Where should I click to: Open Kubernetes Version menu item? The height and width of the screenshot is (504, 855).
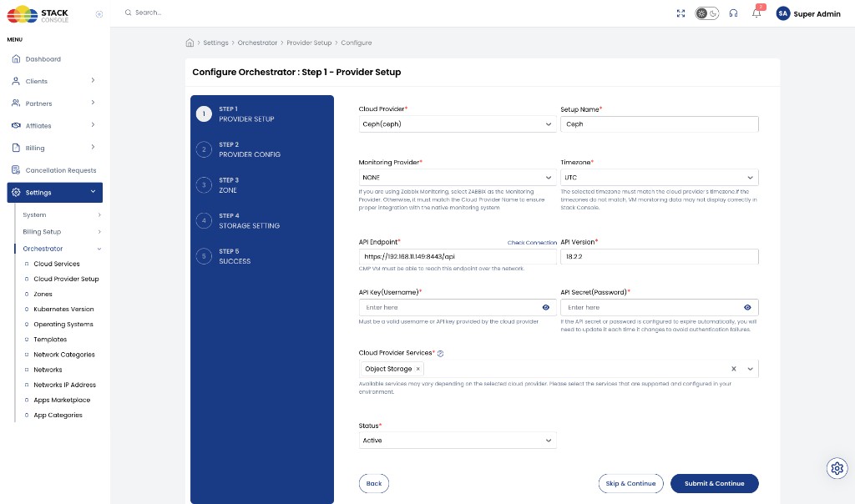(x=63, y=309)
